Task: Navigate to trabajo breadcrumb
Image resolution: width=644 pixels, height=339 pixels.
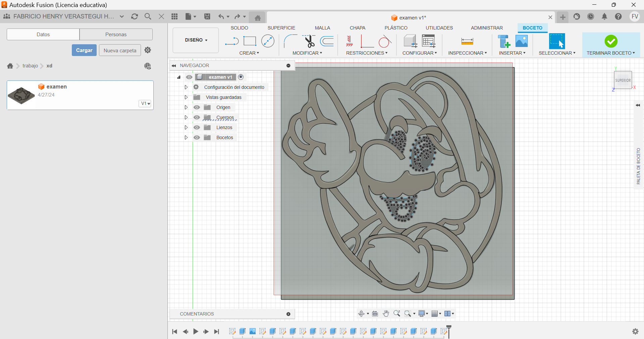Action: pos(30,66)
